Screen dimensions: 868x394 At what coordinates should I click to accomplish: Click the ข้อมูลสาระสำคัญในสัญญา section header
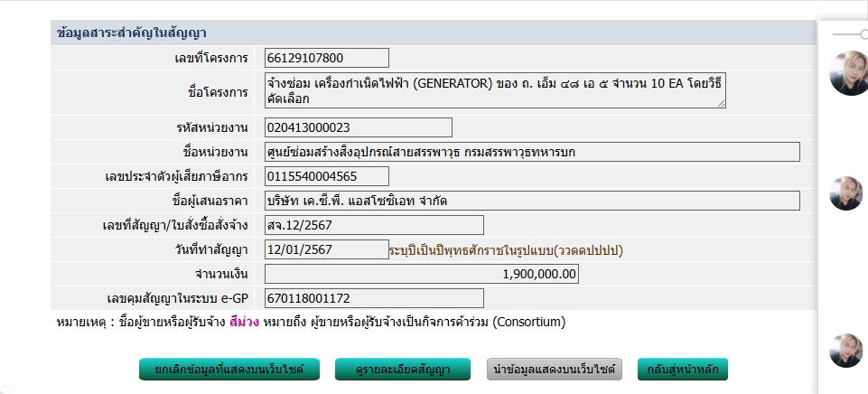pyautogui.click(x=132, y=33)
